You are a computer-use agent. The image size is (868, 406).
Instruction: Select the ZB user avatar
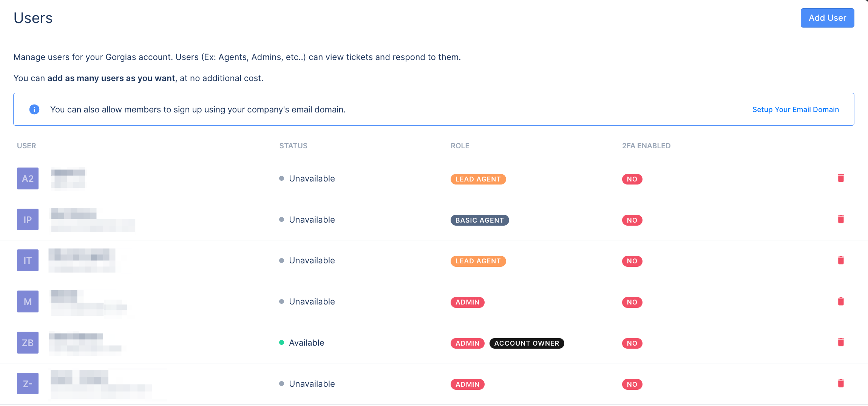pos(28,343)
